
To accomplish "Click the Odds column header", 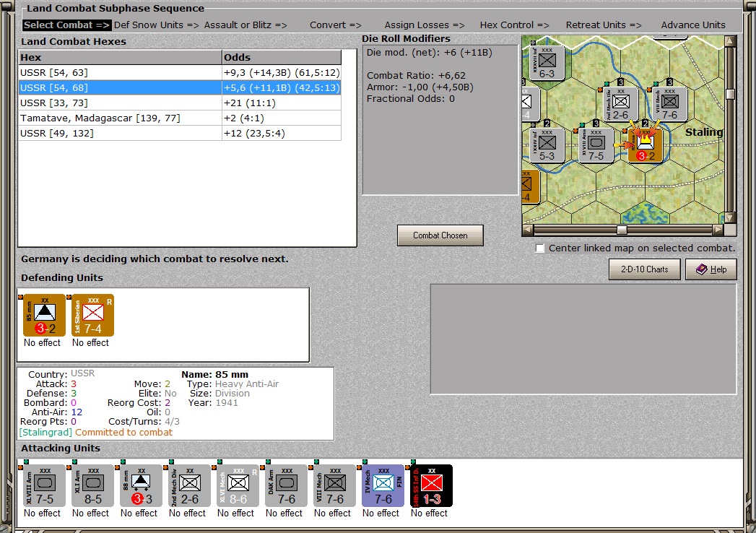I will pyautogui.click(x=282, y=57).
